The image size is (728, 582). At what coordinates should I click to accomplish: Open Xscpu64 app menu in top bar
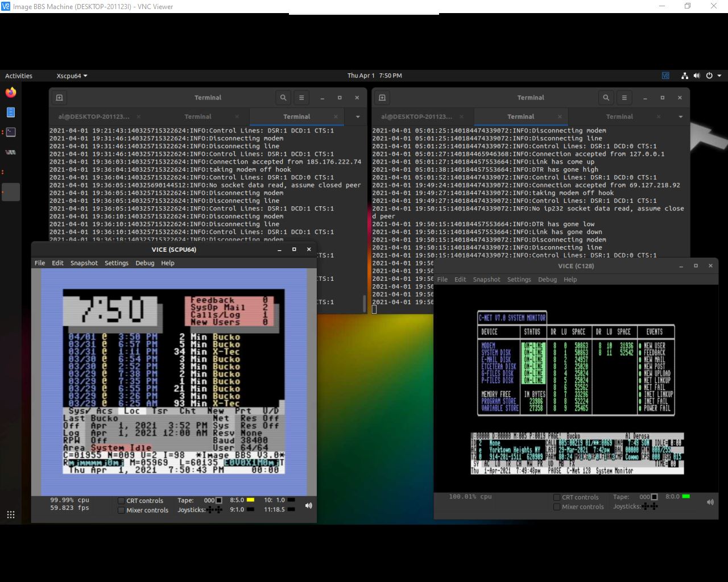click(x=72, y=76)
